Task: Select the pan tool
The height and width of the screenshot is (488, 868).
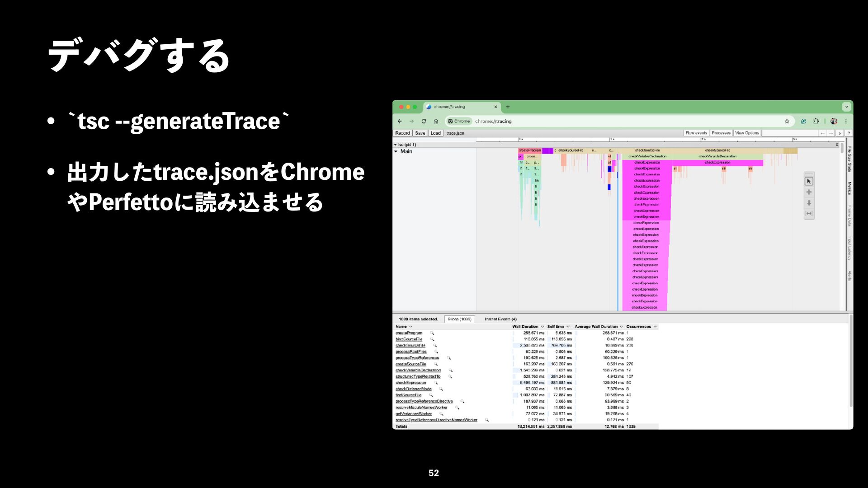Action: coord(809,192)
